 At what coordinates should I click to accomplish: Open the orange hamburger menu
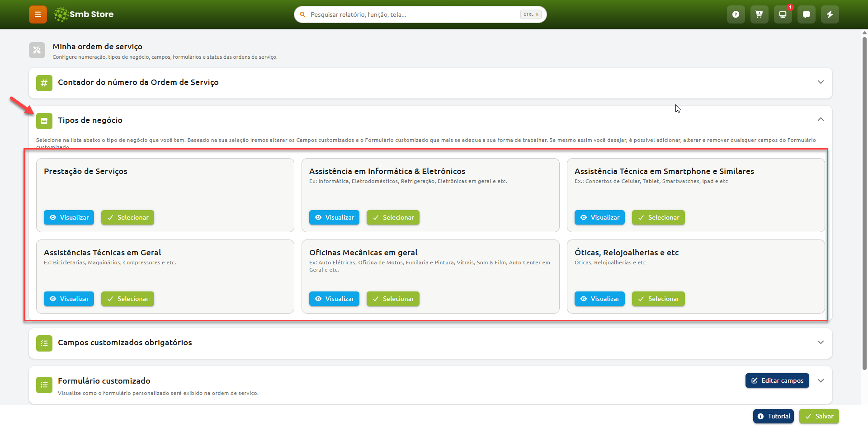pos(38,14)
